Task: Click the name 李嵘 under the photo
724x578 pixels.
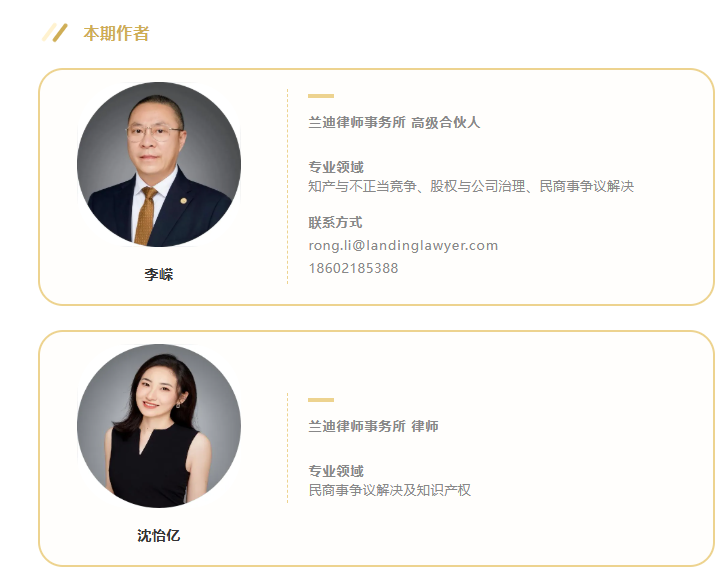Action: [x=159, y=274]
